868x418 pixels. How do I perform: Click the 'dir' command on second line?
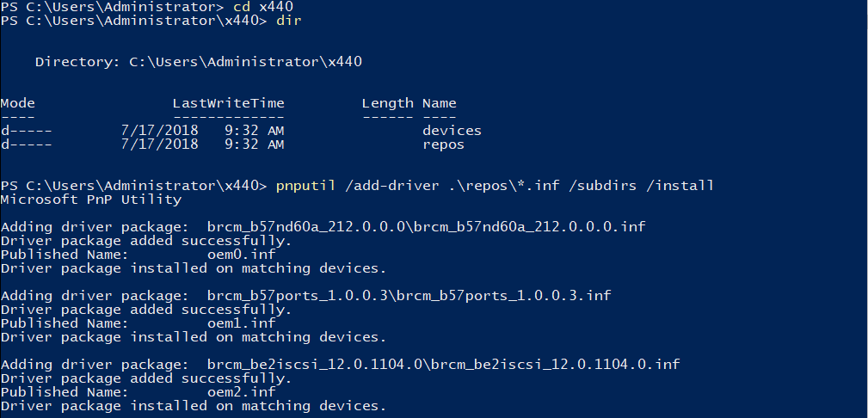(289, 21)
